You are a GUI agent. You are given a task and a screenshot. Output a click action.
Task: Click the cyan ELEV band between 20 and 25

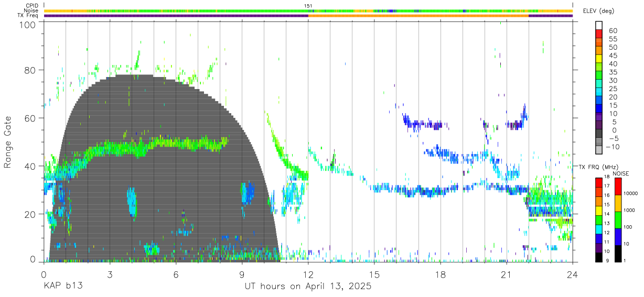(x=599, y=93)
